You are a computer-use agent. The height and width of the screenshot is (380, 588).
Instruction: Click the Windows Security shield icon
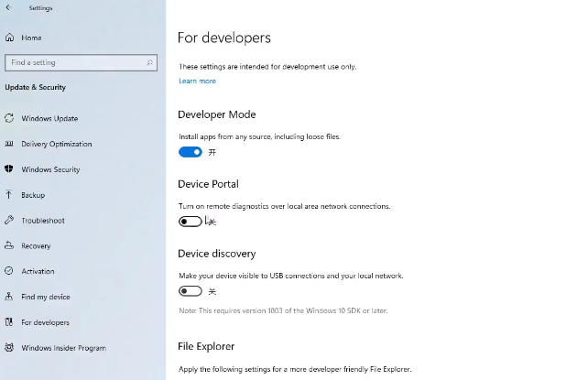click(9, 169)
